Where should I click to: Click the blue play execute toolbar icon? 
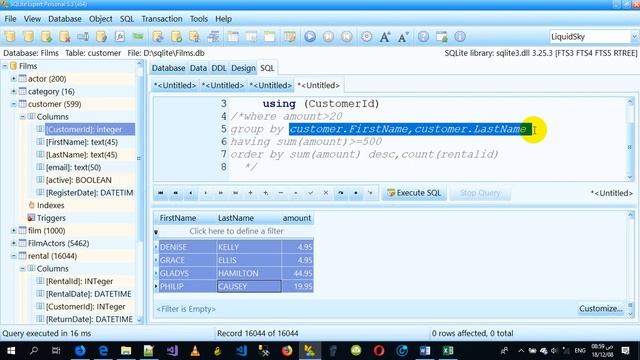click(x=310, y=37)
